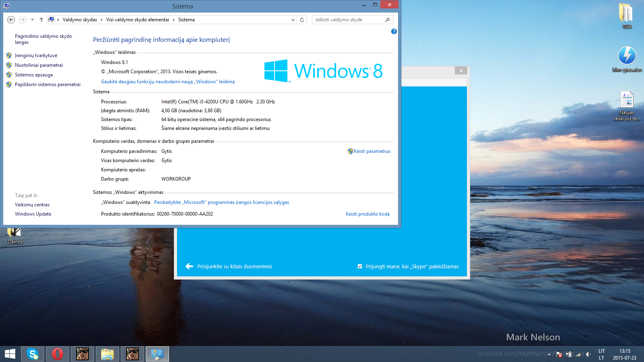Go back using the Back arrow
Image resolution: width=644 pixels, height=362 pixels.
coord(11,20)
